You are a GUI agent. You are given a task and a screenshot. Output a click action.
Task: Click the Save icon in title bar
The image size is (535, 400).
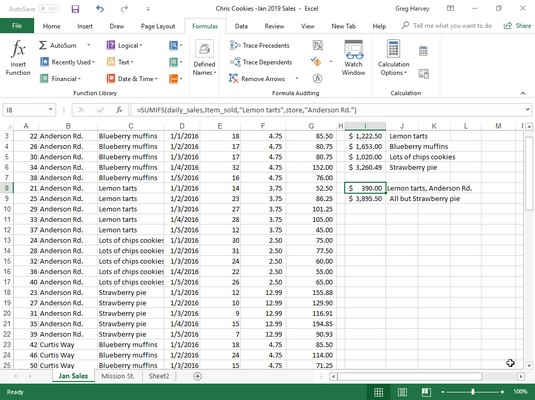75,9
